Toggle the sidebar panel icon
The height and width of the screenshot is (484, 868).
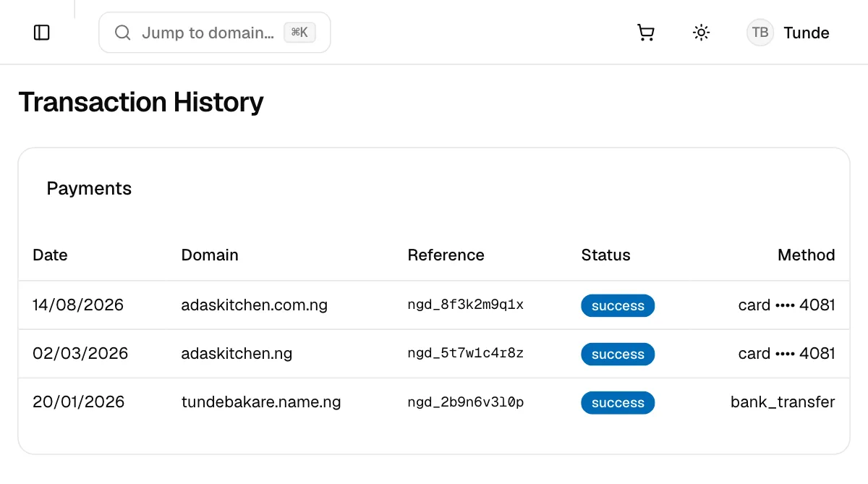pos(42,33)
